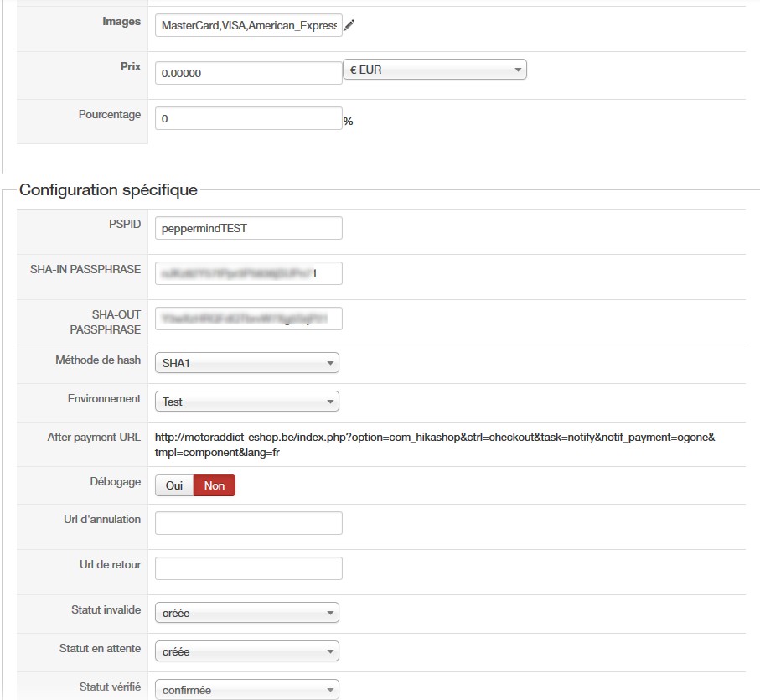
Task: Focus the SHA-IN PASSPHRASE field
Action: pyautogui.click(x=249, y=273)
